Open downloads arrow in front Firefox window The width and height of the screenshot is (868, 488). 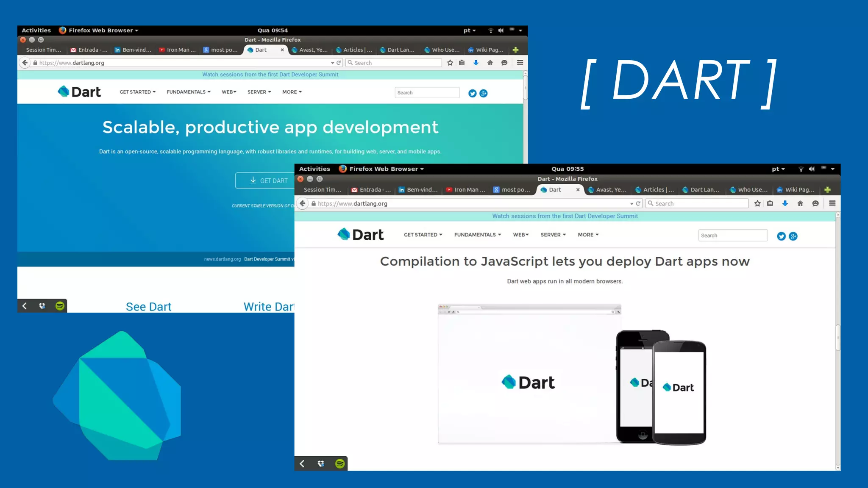785,203
